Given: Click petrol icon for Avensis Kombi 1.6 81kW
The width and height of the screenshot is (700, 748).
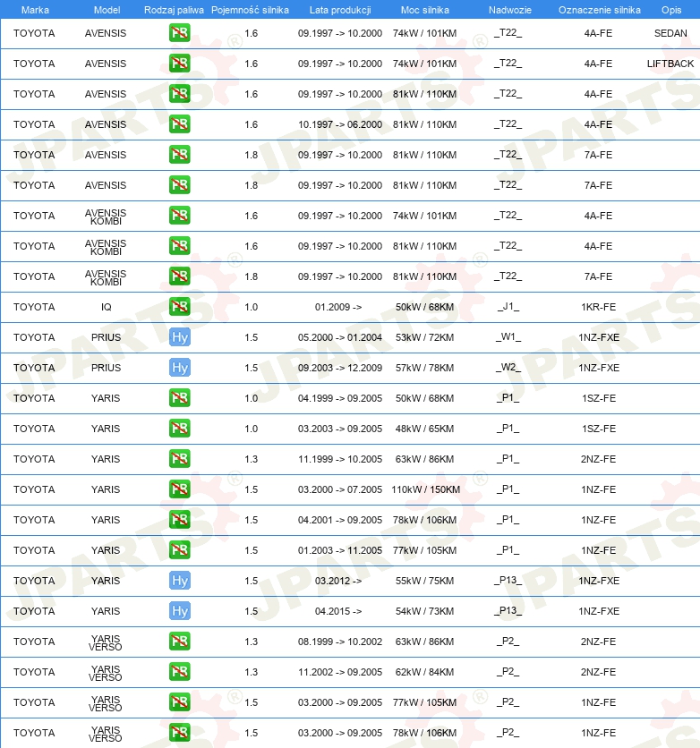Looking at the screenshot, I should click(x=179, y=246).
